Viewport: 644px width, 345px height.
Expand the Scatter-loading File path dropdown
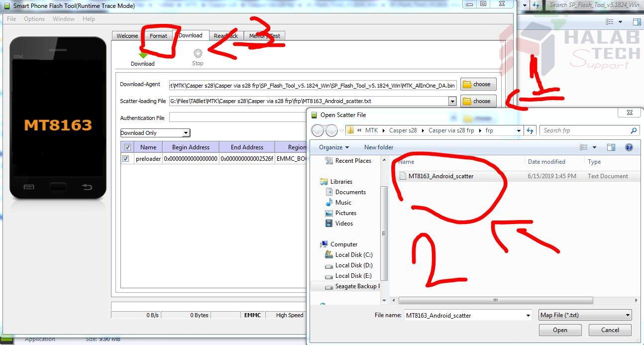click(x=452, y=101)
